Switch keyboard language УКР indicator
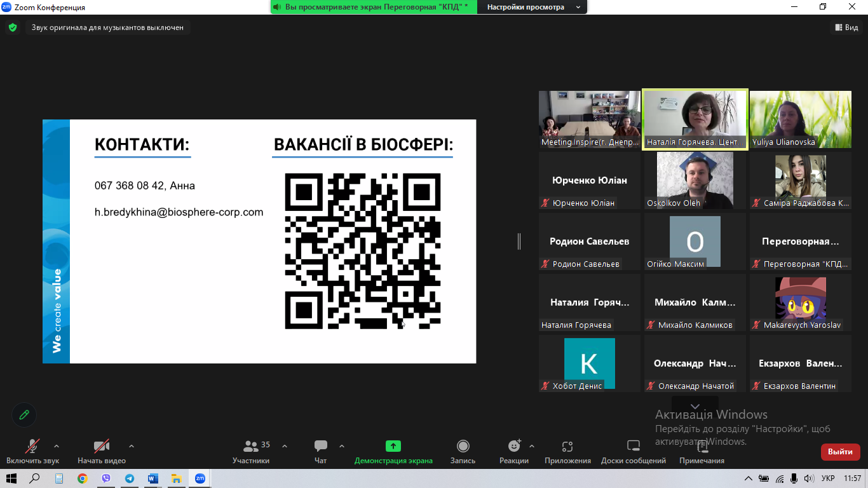 [x=828, y=478]
